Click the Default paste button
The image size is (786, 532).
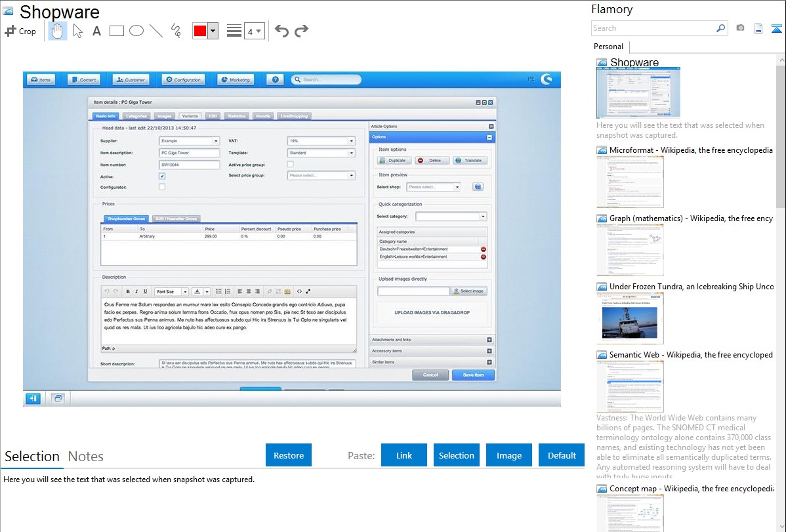[x=562, y=455]
